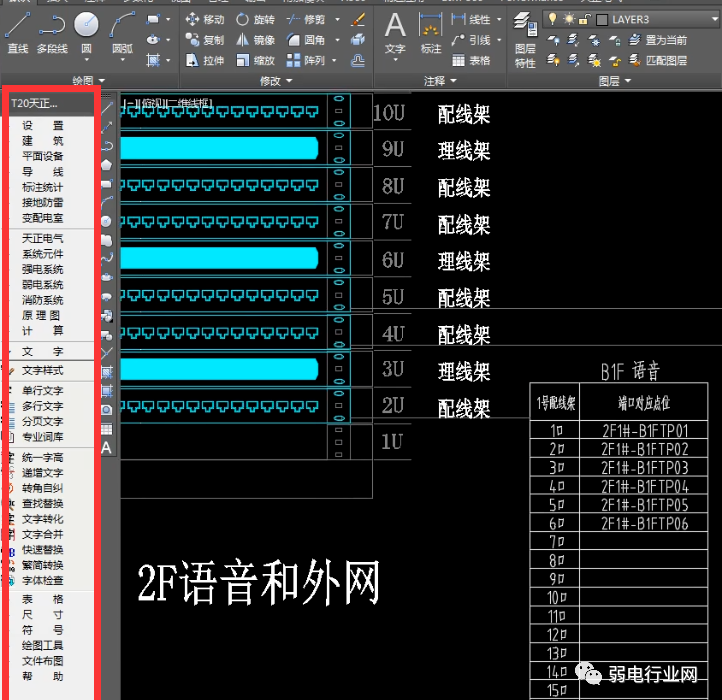The width and height of the screenshot is (722, 700).
Task: Click 匹配图层 button
Action: tap(665, 60)
